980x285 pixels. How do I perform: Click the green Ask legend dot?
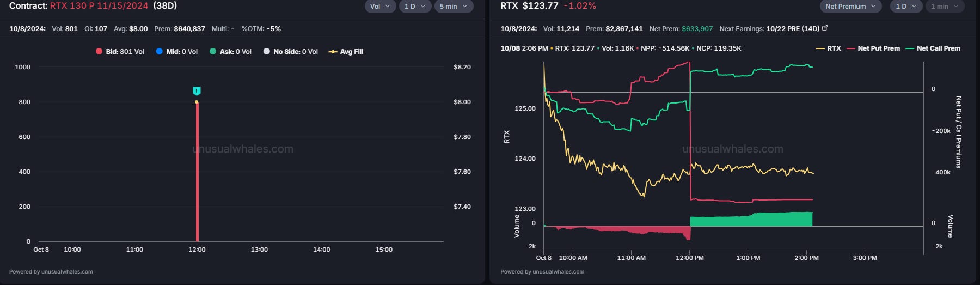point(213,52)
